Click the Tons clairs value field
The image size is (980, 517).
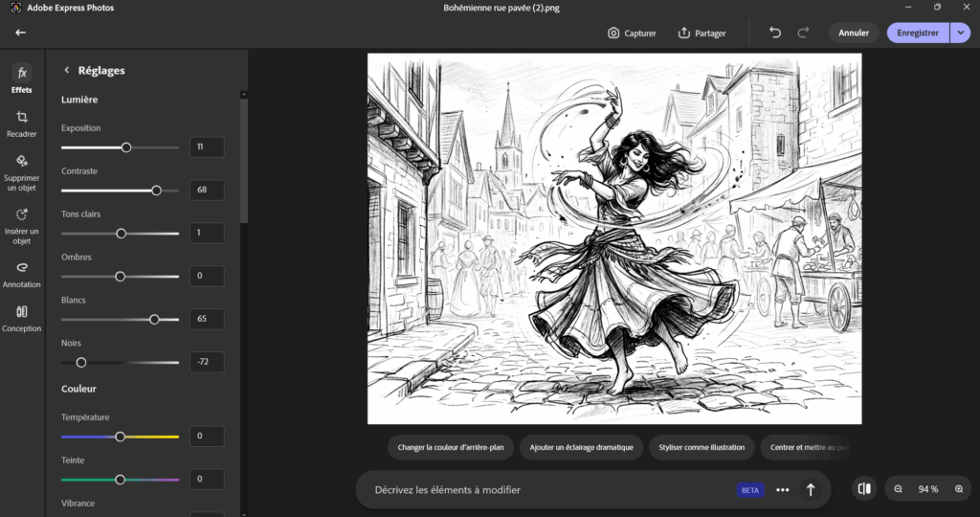[x=207, y=233]
